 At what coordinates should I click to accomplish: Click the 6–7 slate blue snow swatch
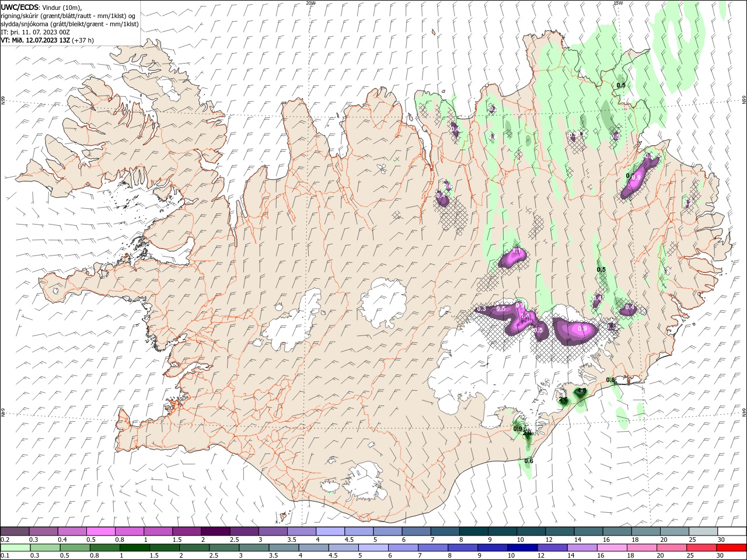(x=416, y=531)
